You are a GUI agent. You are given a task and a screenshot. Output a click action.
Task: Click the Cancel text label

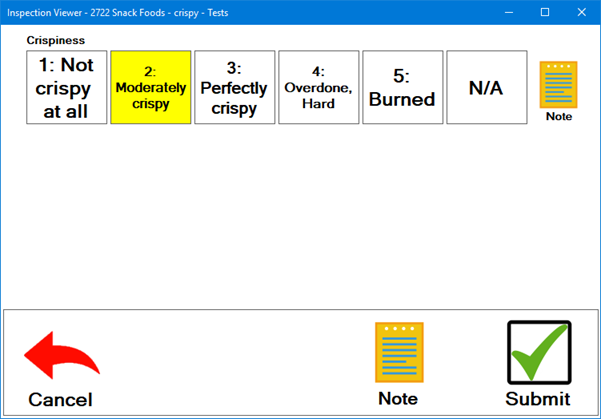(x=60, y=400)
